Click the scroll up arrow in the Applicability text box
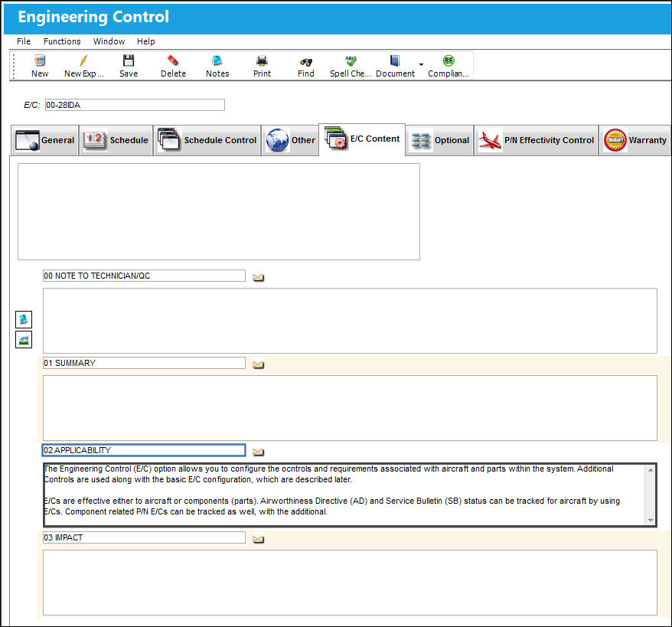The width and height of the screenshot is (672, 627). coord(651,470)
